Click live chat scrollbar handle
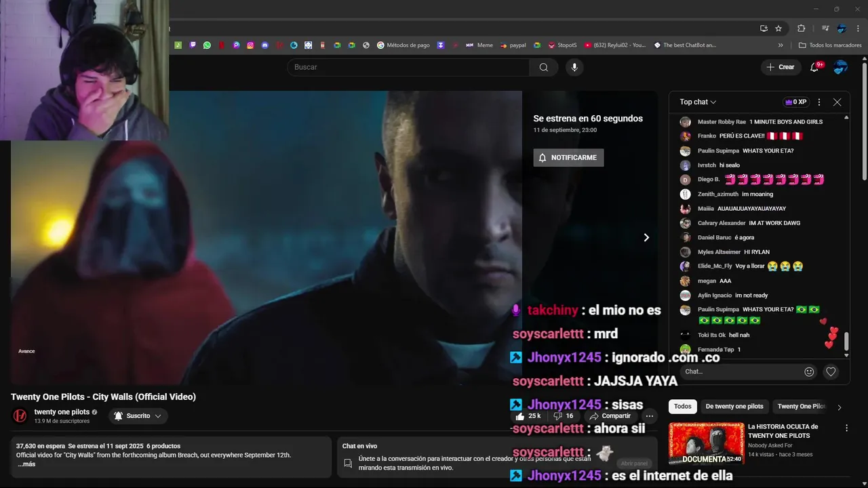Image resolution: width=868 pixels, height=488 pixels. (846, 342)
